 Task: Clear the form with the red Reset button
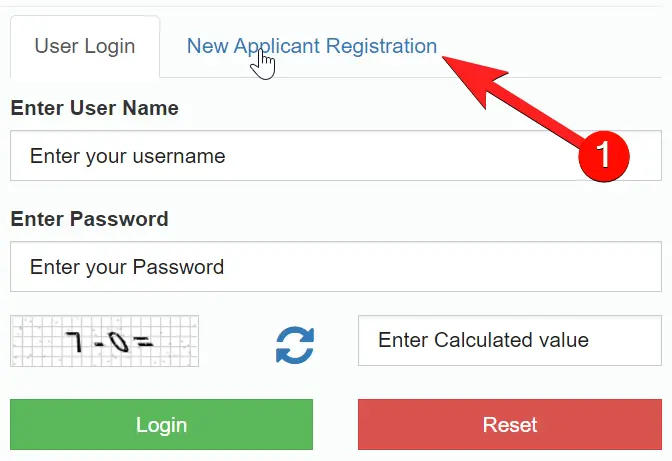tap(510, 425)
